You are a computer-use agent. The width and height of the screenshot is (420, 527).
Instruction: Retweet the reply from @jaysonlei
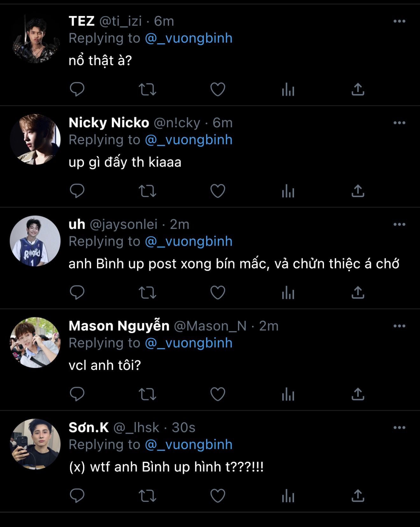[147, 292]
